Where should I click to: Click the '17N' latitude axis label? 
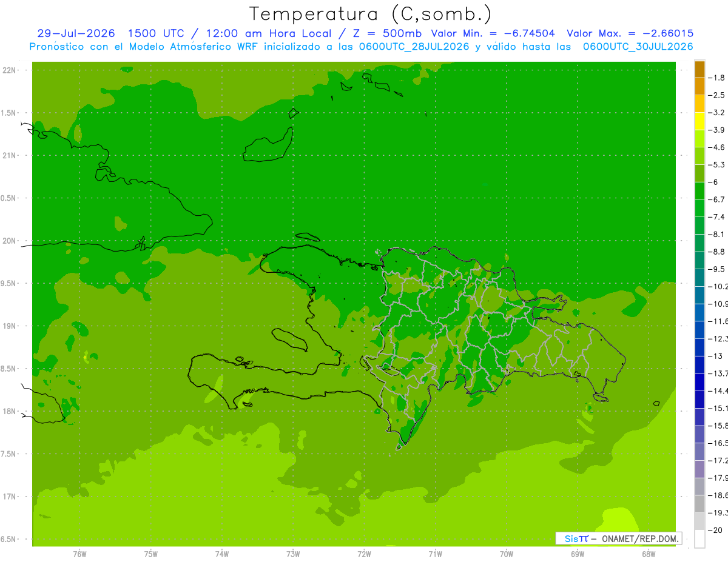pos(8,497)
